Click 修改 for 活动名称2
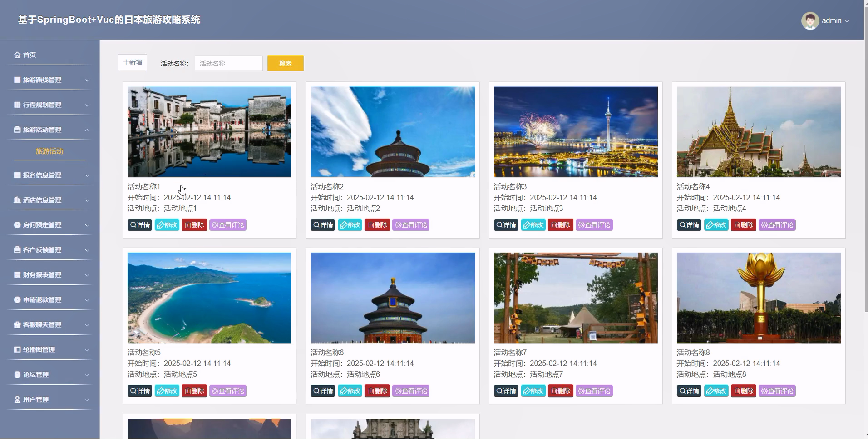Viewport: 868px width, 439px height. (350, 225)
